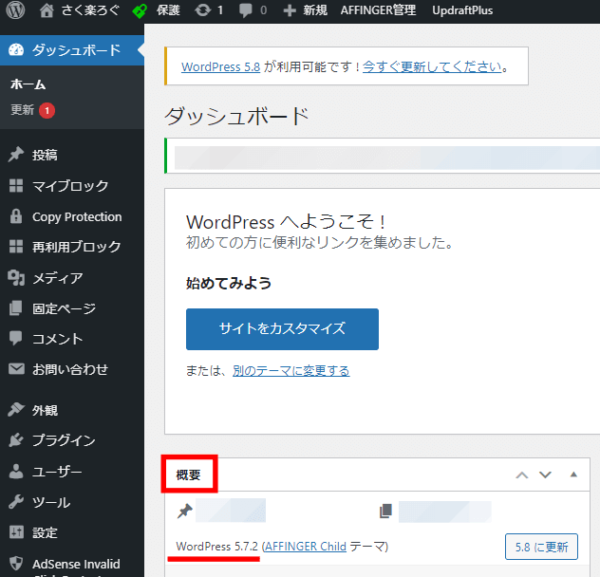Click the お問い合わせ envelope icon
600x577 pixels.
pyautogui.click(x=16, y=369)
